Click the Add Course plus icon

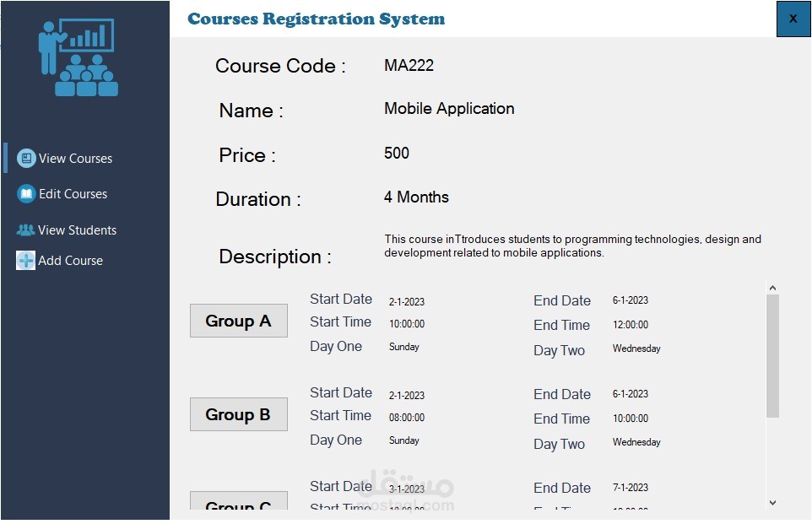(x=24, y=260)
